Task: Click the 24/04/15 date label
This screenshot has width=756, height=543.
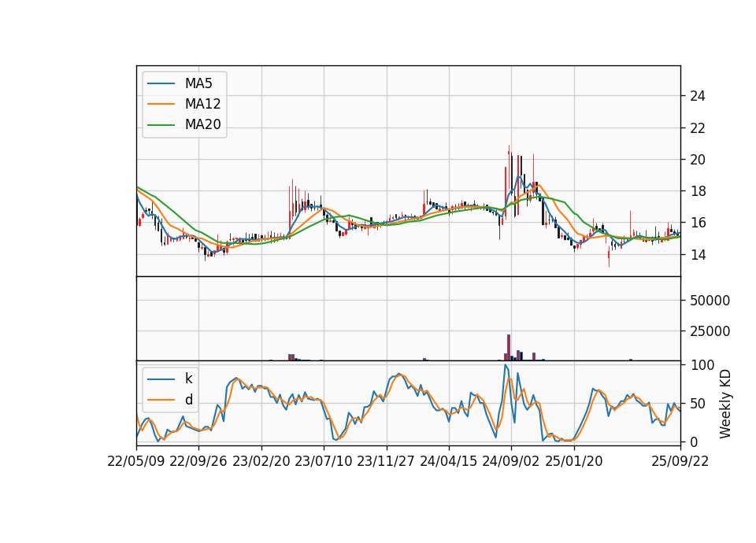Action: 448,462
